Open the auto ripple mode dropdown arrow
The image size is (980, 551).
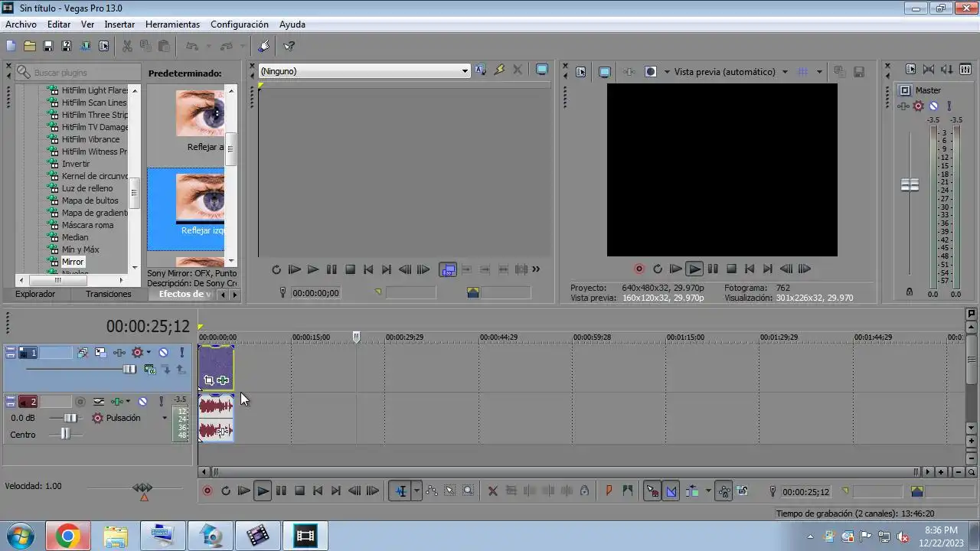[708, 491]
